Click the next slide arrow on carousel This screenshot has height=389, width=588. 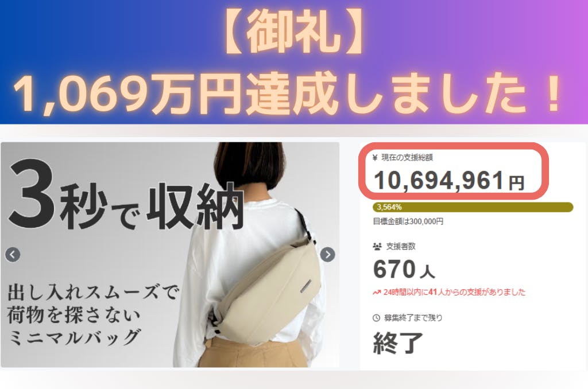327,255
